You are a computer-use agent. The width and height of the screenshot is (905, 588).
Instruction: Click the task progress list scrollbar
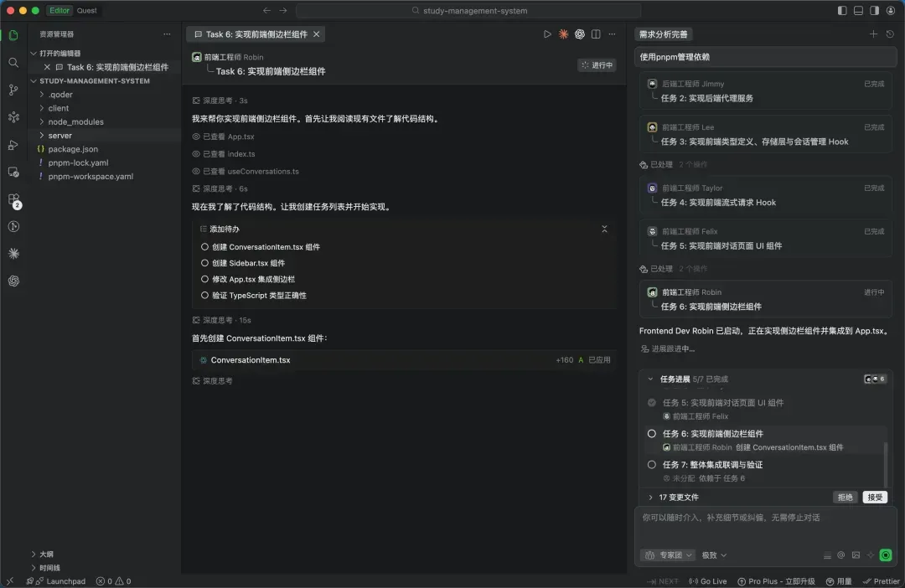click(x=885, y=461)
